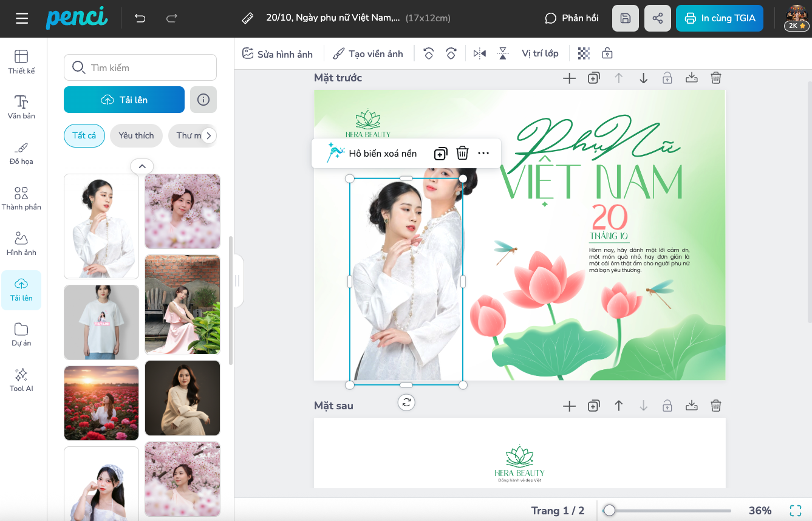Click the transparency checkerboard icon
The height and width of the screenshot is (521, 812).
584,53
